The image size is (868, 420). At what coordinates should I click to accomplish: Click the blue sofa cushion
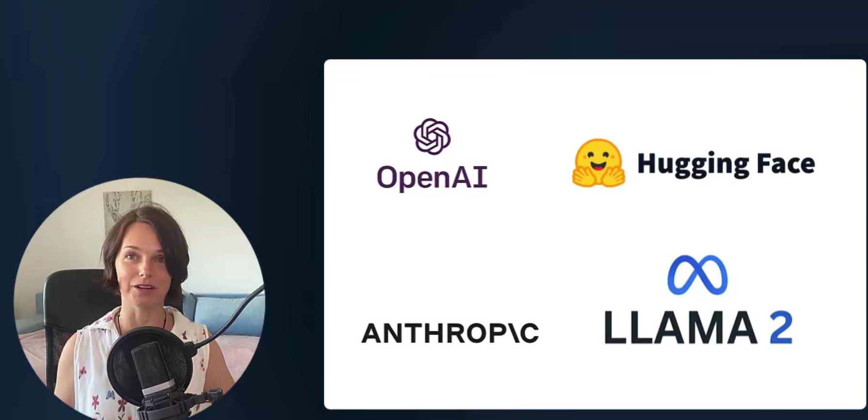tap(230, 314)
